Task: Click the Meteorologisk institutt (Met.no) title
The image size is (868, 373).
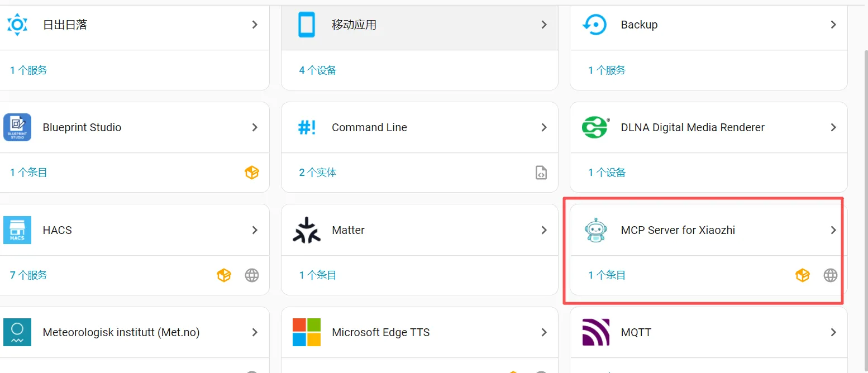Action: [121, 332]
